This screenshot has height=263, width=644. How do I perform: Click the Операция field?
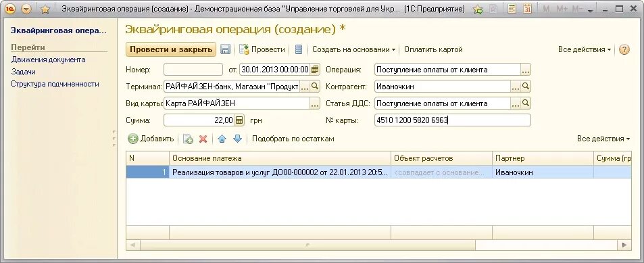click(x=447, y=70)
